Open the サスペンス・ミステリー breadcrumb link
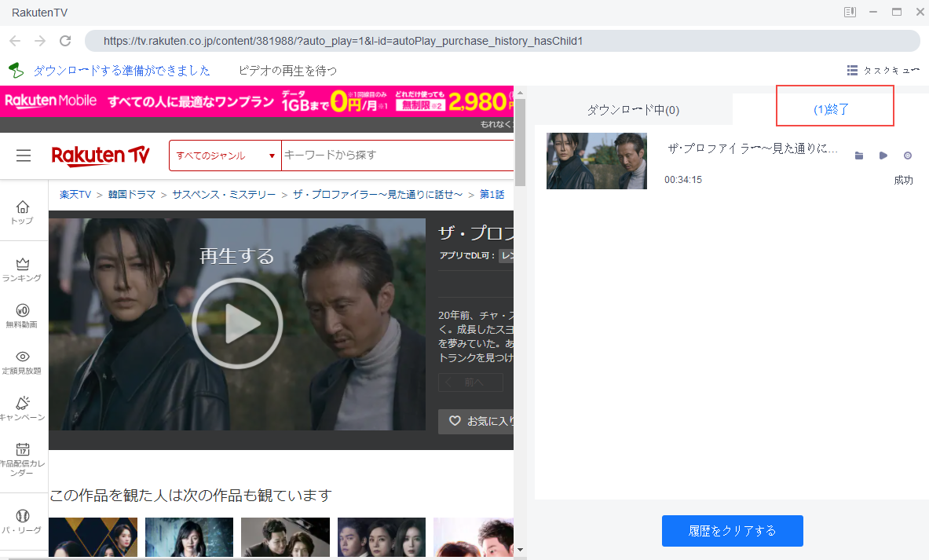 click(224, 194)
